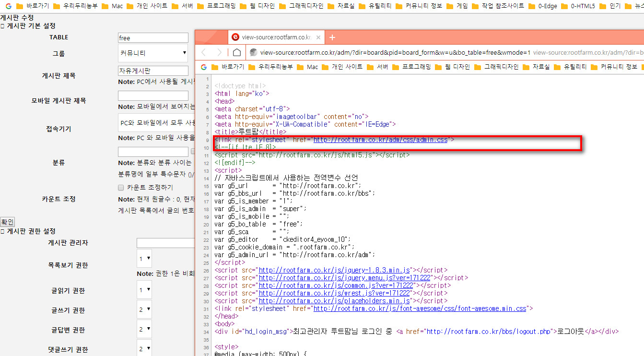Screen dimensions: 644x356
Task: Open the 글읽기 권한 level dropdown
Action: click(x=144, y=290)
